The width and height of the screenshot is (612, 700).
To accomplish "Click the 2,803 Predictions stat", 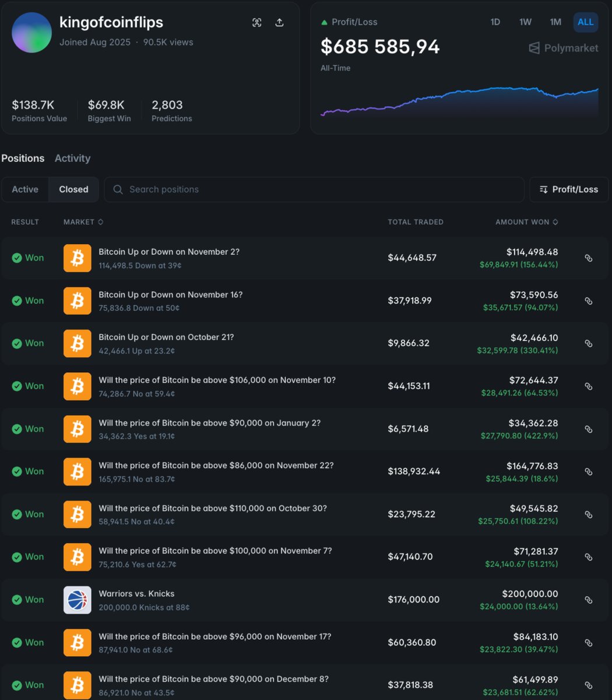I will click(171, 110).
